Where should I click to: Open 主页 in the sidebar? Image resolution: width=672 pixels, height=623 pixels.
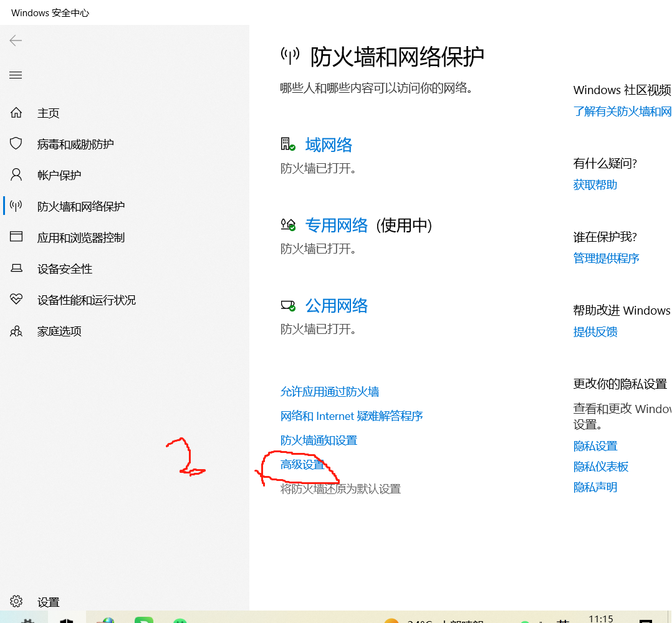point(48,113)
